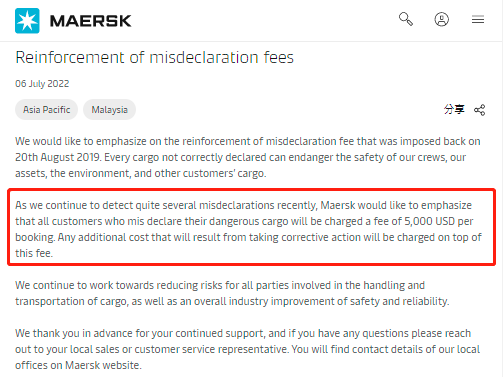
Task: Open the hamburger menu
Action: pyautogui.click(x=478, y=19)
